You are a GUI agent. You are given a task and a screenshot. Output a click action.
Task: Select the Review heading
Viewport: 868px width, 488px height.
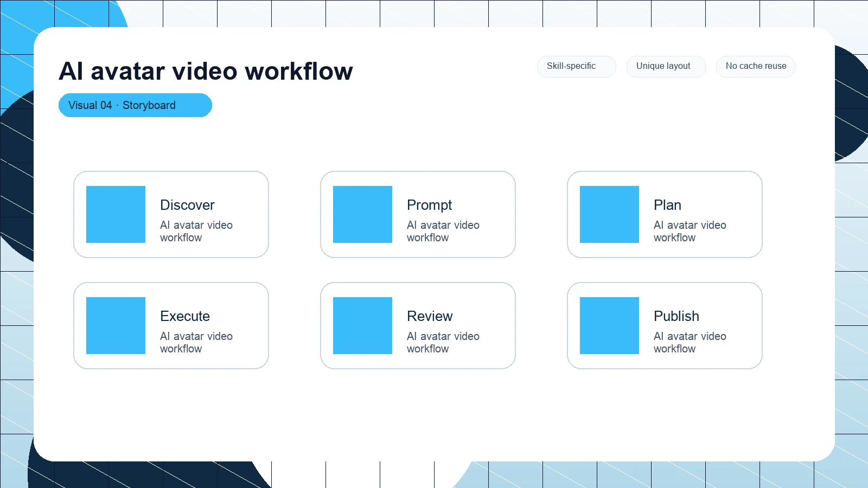[430, 316]
